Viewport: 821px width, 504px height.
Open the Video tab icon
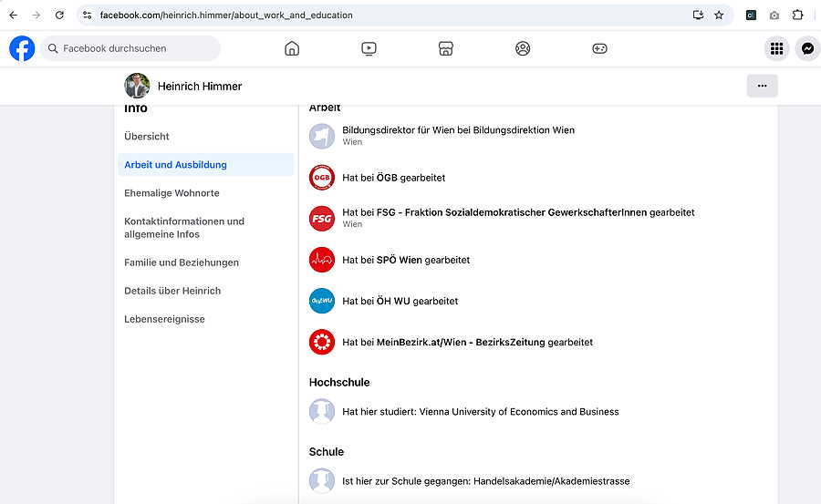(369, 48)
